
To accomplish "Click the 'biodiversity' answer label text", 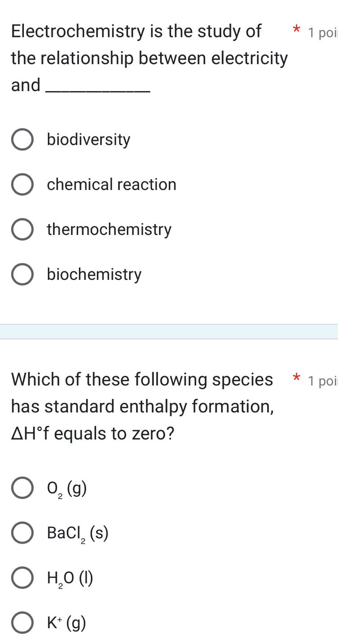I will (88, 140).
